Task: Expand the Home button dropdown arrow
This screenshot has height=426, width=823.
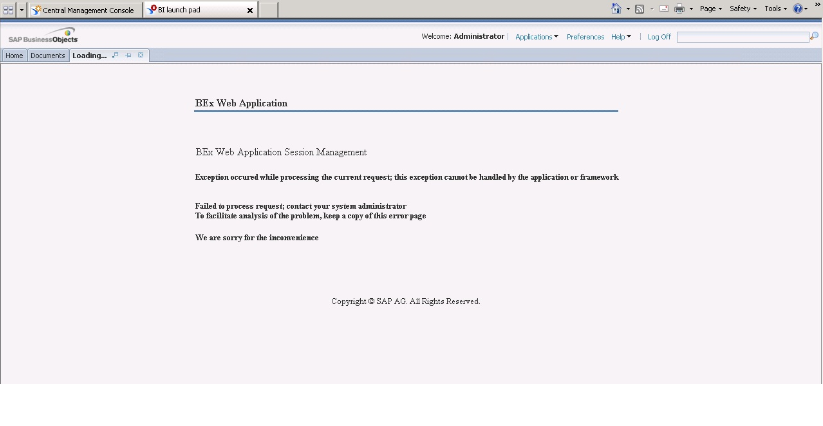Action: (x=628, y=9)
